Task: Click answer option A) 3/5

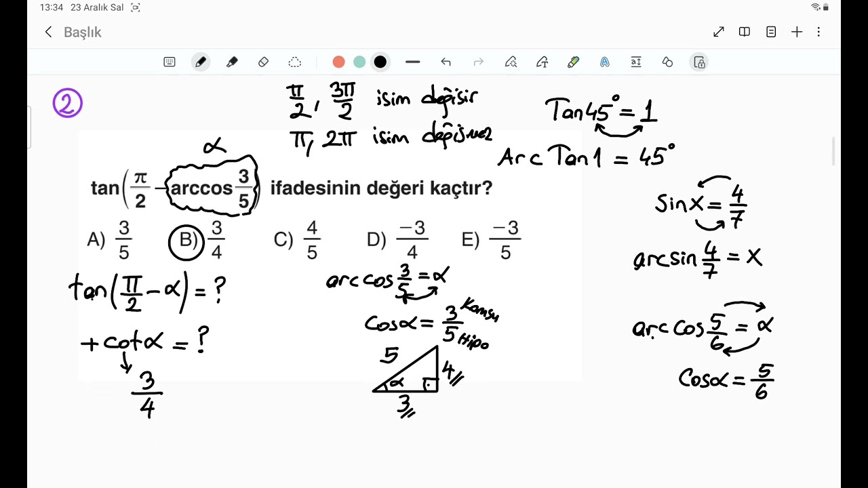Action: pos(110,240)
